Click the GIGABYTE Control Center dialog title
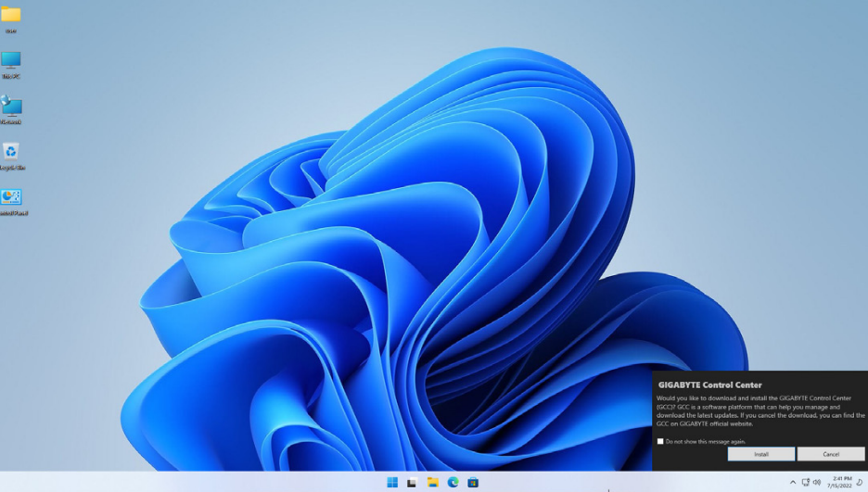The image size is (868, 492). click(709, 385)
